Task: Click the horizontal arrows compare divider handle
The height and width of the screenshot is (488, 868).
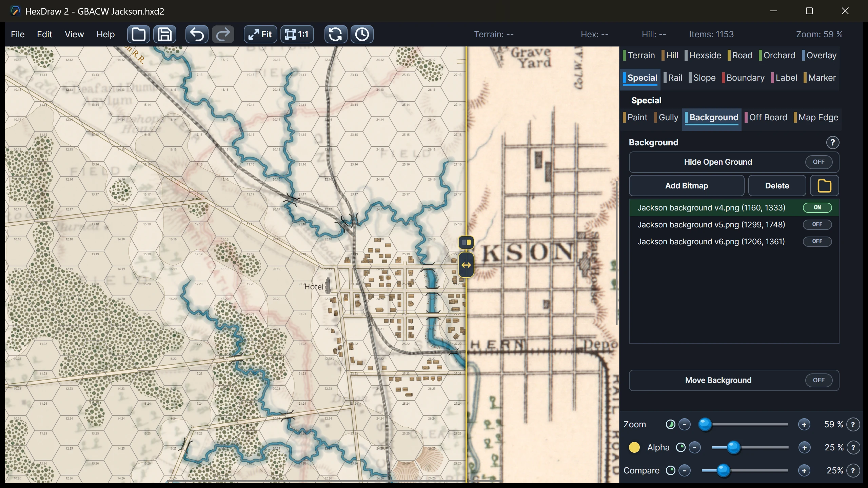Action: [466, 265]
